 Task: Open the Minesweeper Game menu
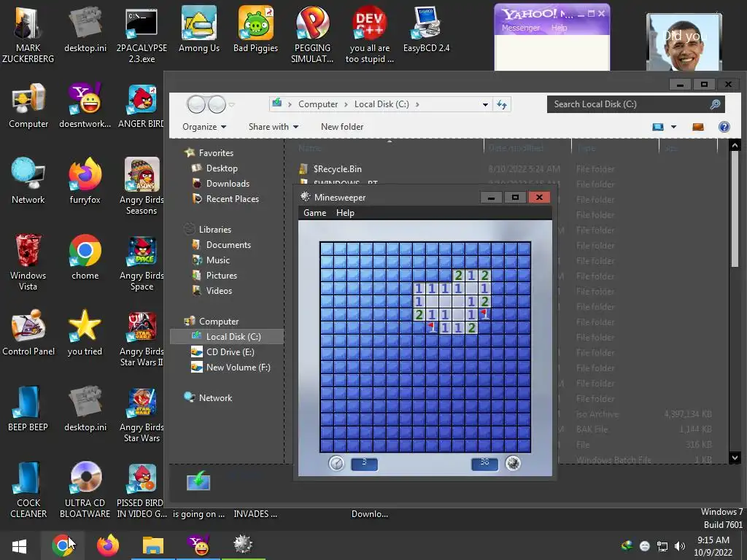point(314,213)
